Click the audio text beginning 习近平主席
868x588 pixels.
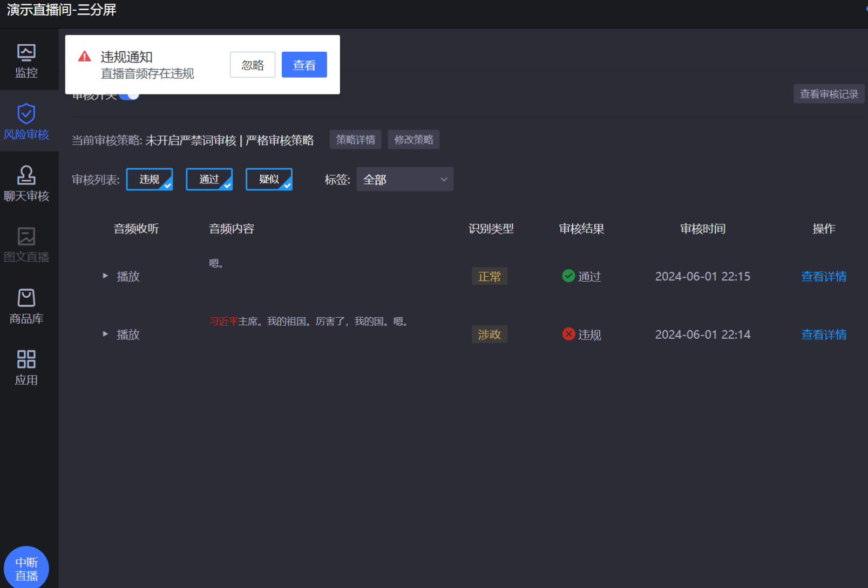(309, 322)
